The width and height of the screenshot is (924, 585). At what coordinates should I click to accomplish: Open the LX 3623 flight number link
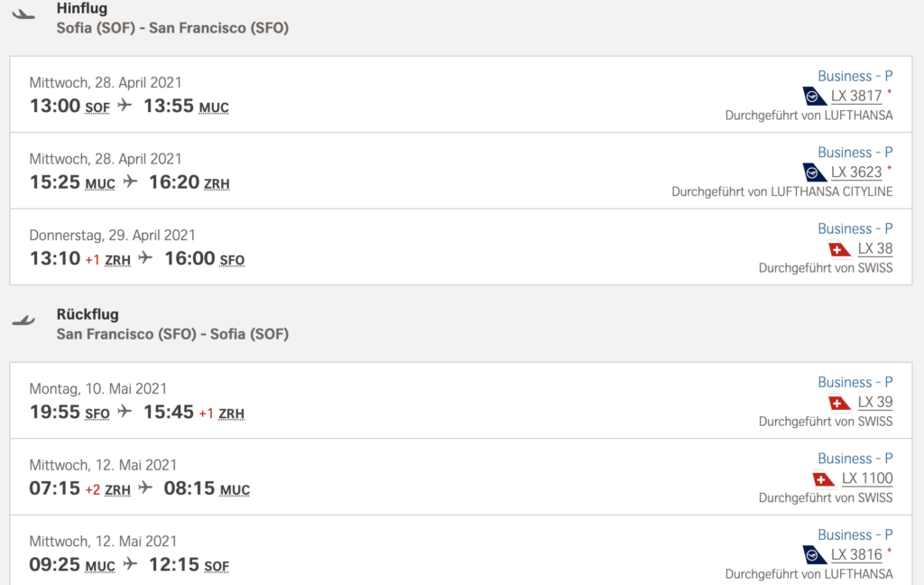(x=856, y=172)
